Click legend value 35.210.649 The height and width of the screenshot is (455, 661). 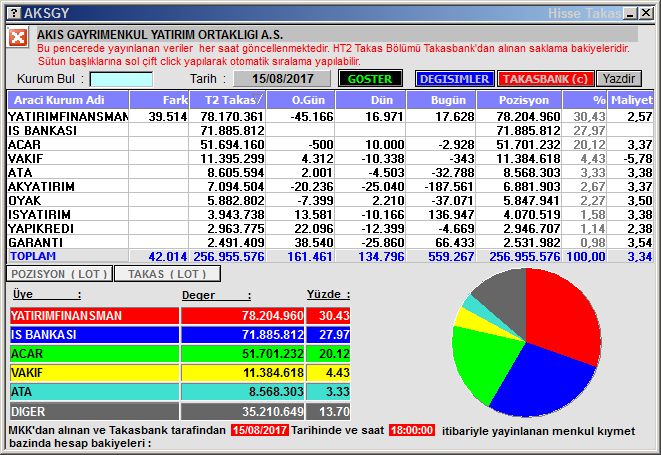click(272, 411)
